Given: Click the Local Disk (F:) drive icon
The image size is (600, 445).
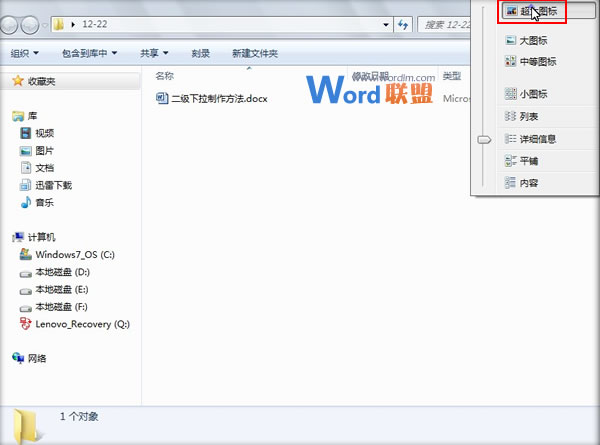Looking at the screenshot, I should pyautogui.click(x=26, y=308).
